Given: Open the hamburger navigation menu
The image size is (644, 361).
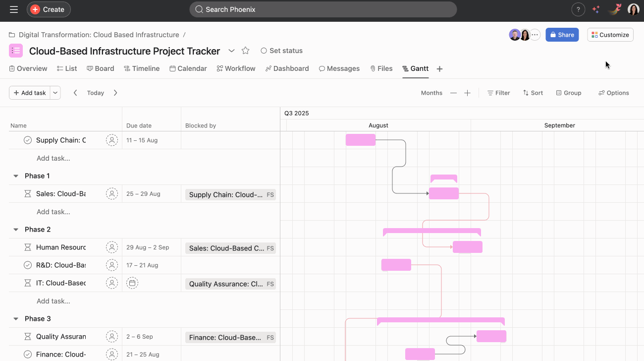Looking at the screenshot, I should [x=14, y=9].
